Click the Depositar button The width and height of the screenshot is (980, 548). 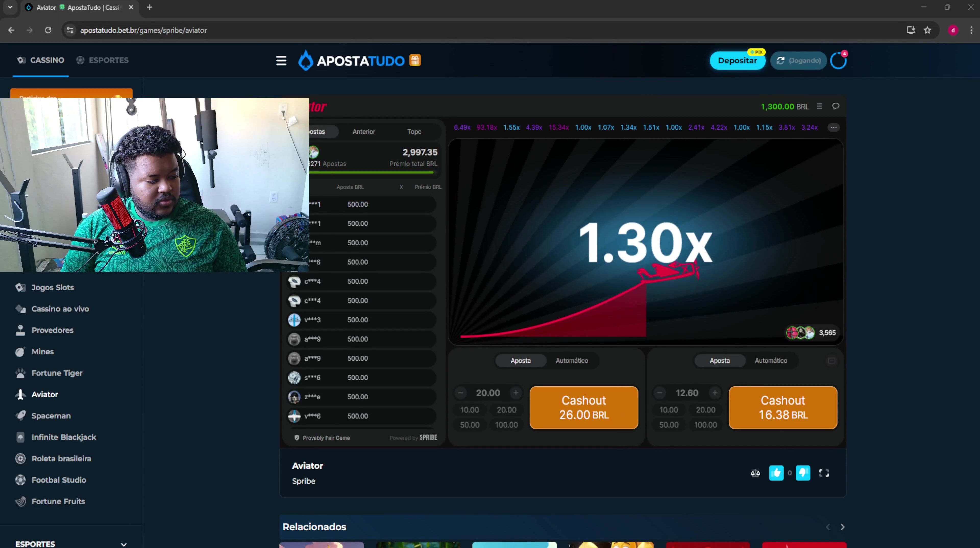pyautogui.click(x=737, y=61)
